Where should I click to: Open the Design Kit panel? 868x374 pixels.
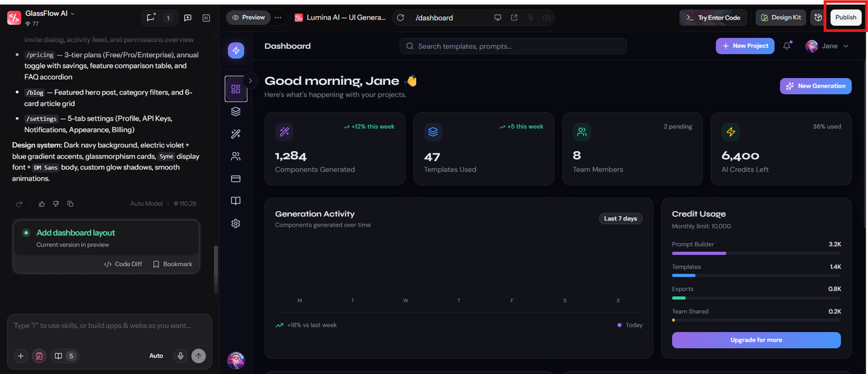[x=781, y=18]
